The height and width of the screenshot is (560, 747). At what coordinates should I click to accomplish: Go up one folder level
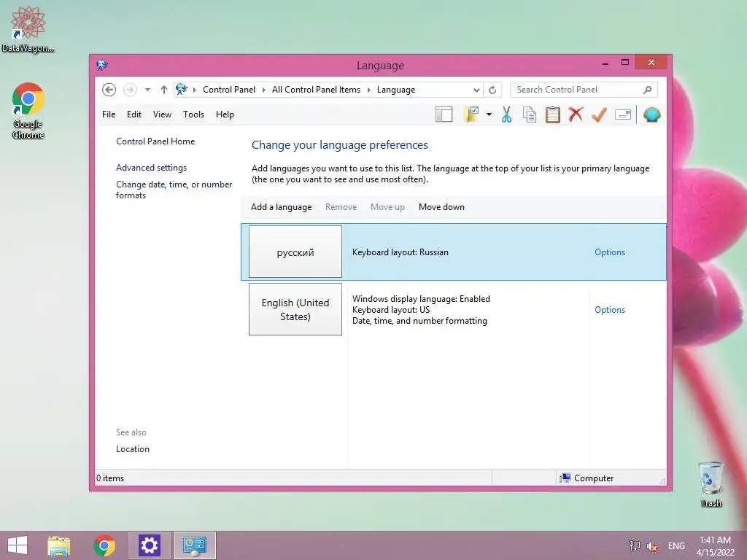[164, 90]
